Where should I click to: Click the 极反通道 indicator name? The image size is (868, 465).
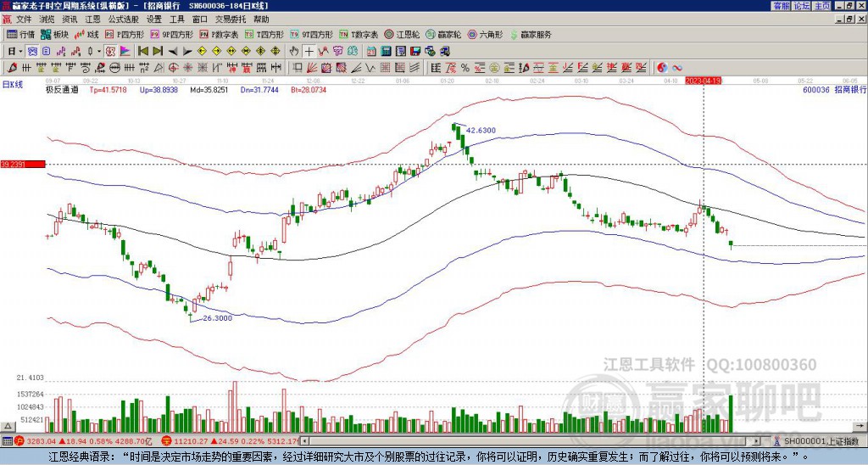62,89
